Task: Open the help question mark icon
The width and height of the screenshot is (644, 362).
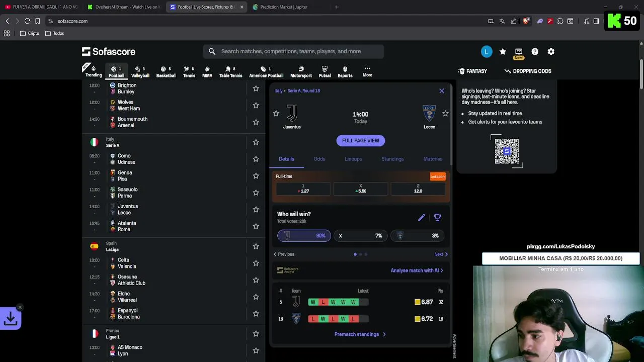Action: coord(535,51)
